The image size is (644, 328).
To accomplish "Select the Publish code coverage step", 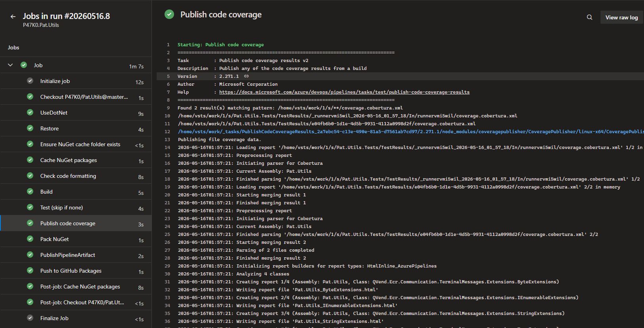I will pos(76,223).
